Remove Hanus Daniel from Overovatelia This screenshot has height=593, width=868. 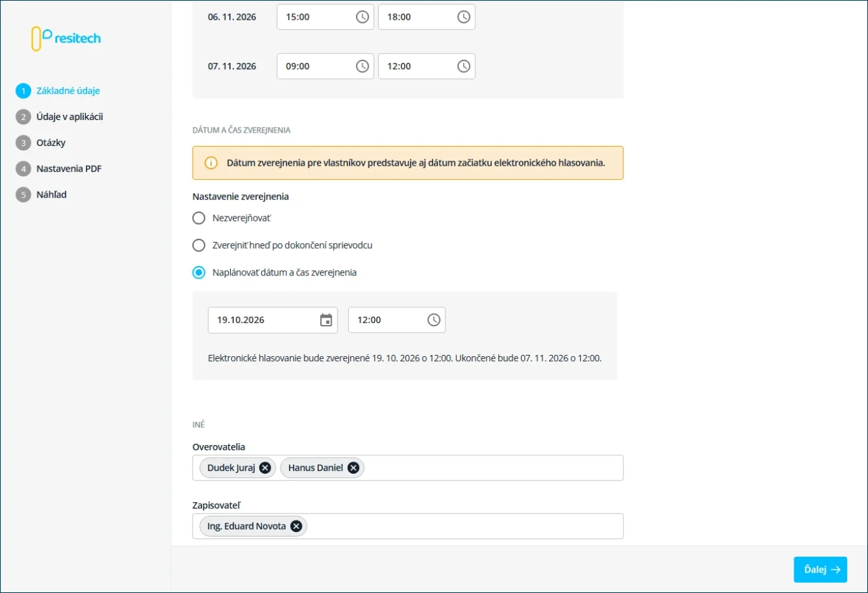pos(353,468)
